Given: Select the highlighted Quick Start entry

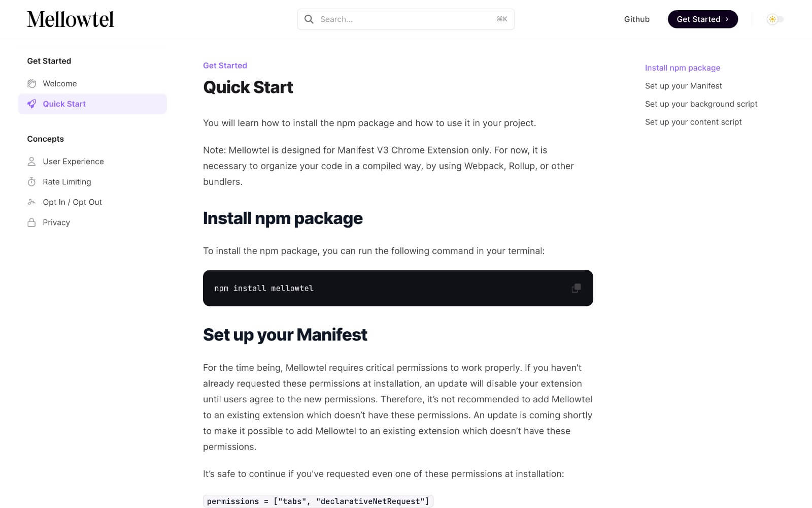Looking at the screenshot, I should click(x=64, y=104).
